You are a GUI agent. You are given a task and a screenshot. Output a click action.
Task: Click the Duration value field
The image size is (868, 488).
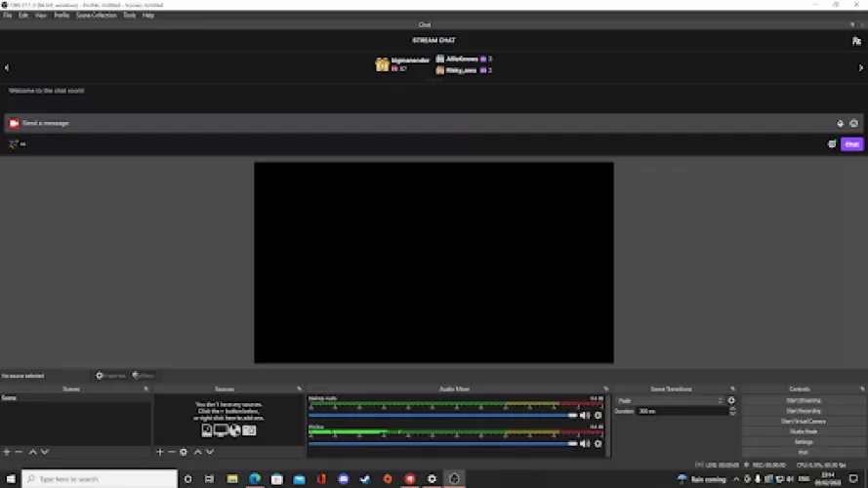[x=682, y=411]
